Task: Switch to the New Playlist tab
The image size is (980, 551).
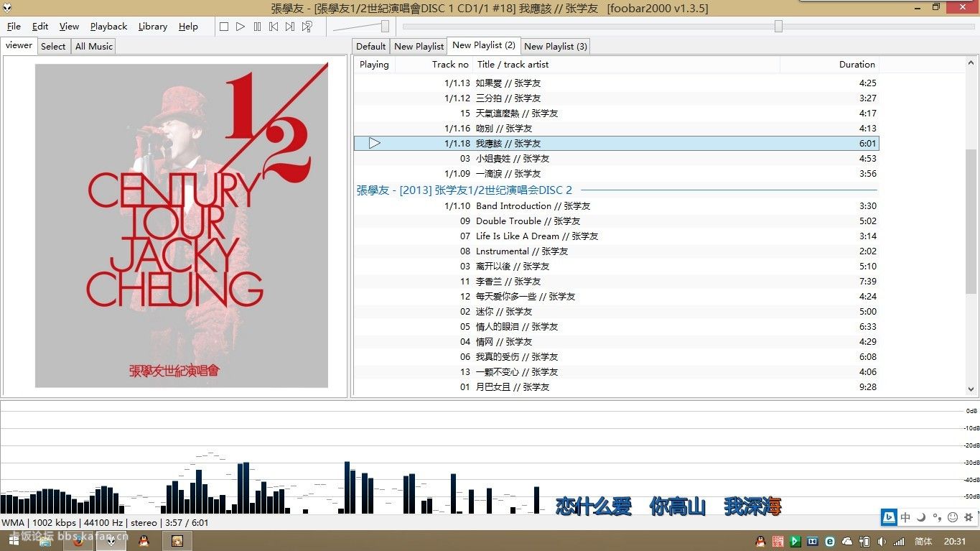Action: (419, 47)
